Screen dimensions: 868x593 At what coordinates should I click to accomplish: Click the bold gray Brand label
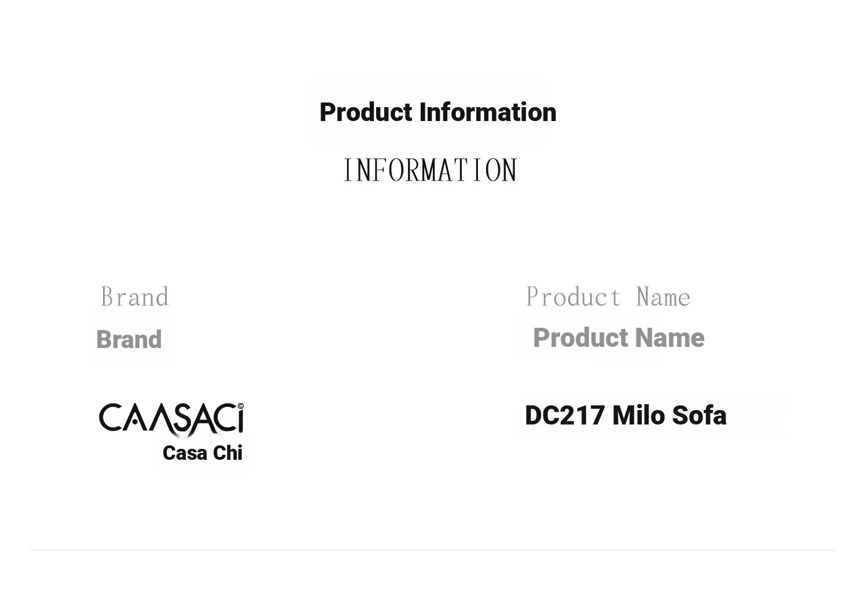pyautogui.click(x=129, y=339)
